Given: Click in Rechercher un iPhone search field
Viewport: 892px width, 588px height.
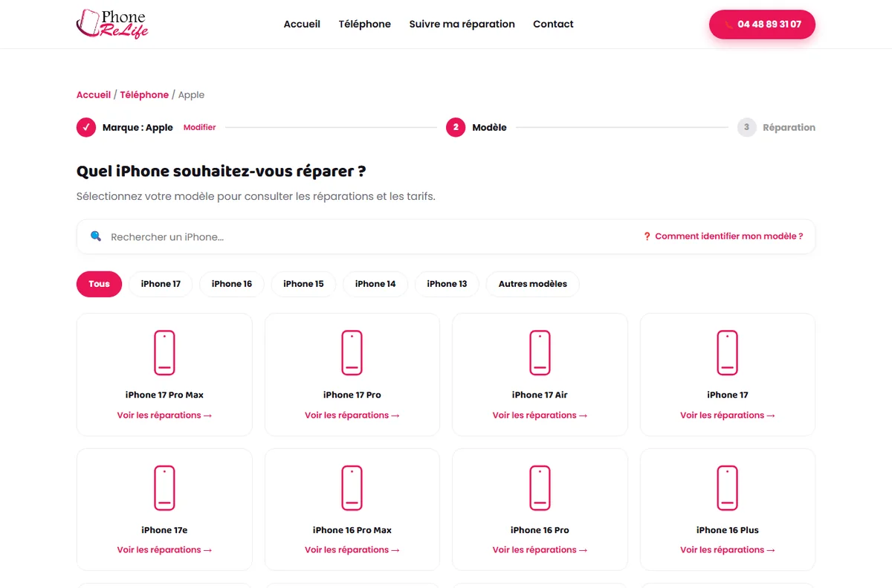Looking at the screenshot, I should click(372, 236).
